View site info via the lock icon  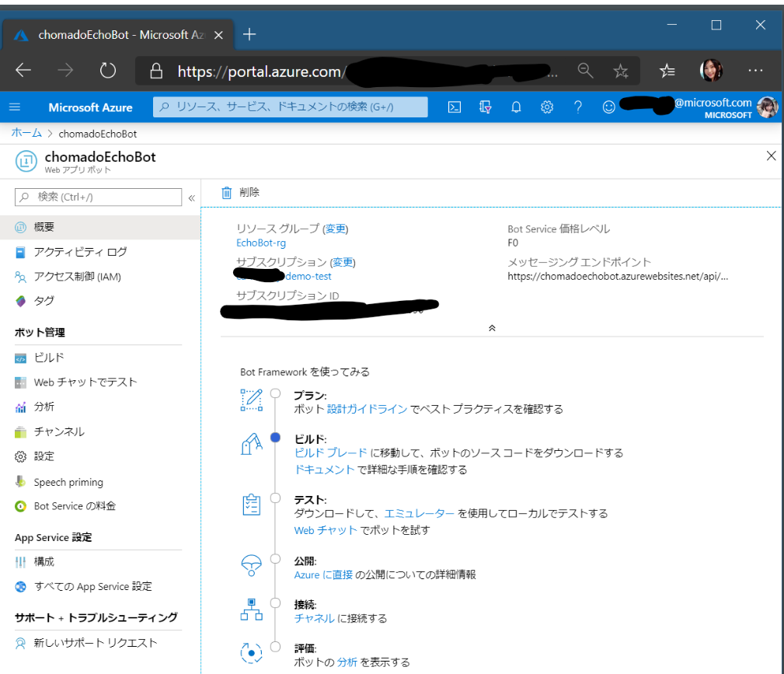point(156,71)
